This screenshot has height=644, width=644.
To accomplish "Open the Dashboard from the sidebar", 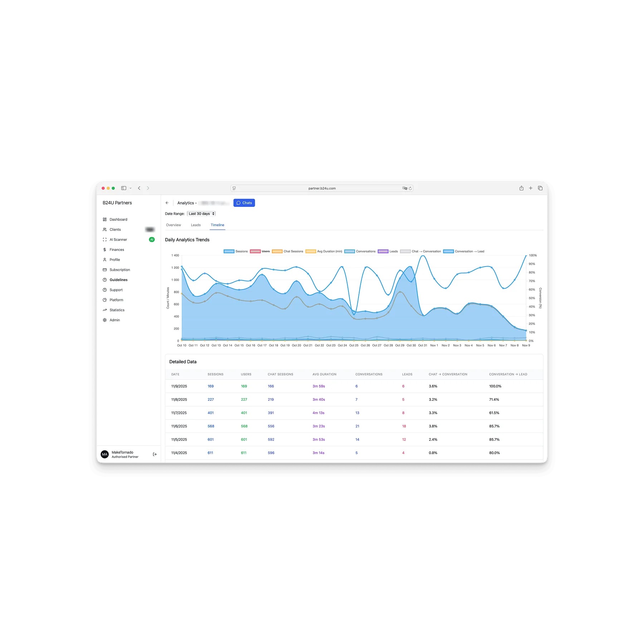I will coord(118,219).
